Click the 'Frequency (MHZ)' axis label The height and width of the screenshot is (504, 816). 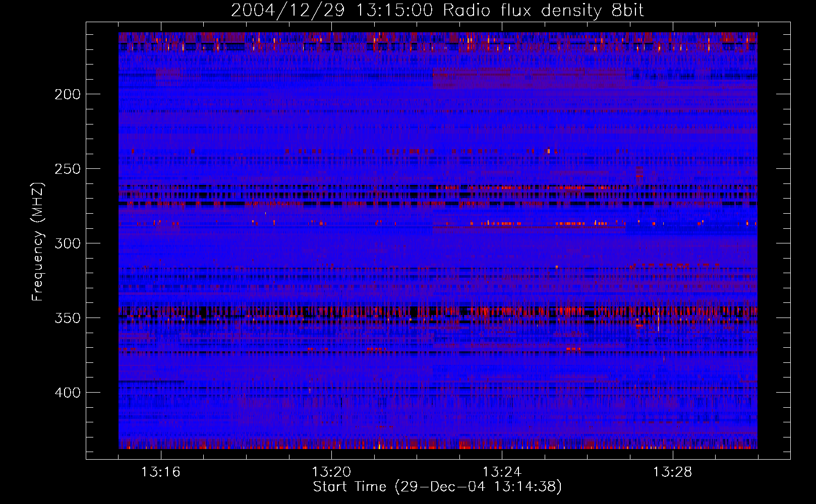click(38, 242)
